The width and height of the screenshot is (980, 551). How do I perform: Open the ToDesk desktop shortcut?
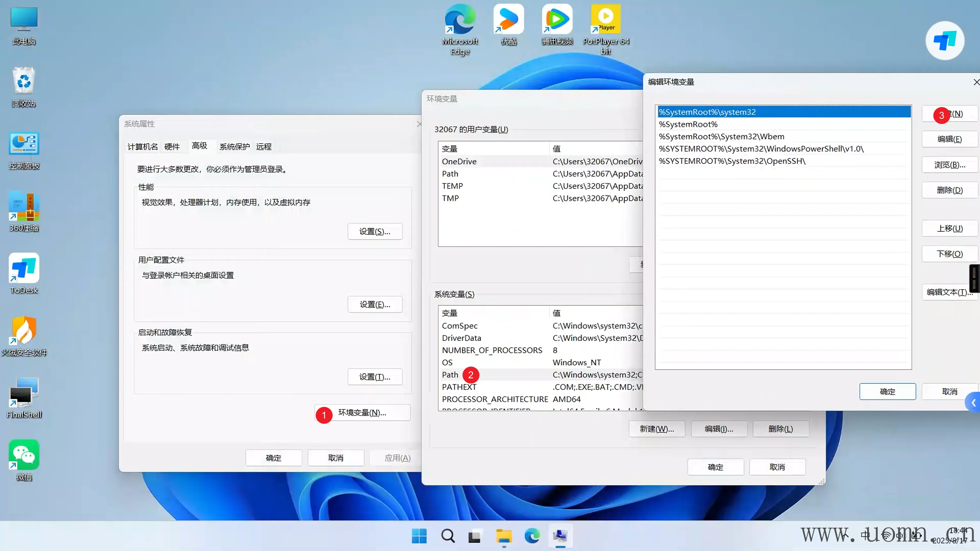point(24,268)
